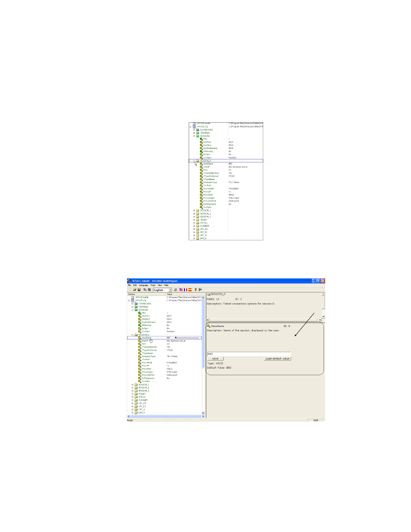
Task: Open the English language dropdown in toolbar
Action: click(x=170, y=290)
